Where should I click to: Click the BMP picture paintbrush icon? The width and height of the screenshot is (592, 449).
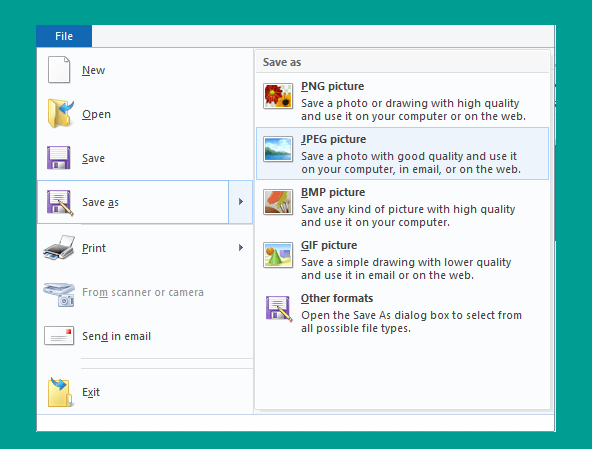click(x=278, y=202)
